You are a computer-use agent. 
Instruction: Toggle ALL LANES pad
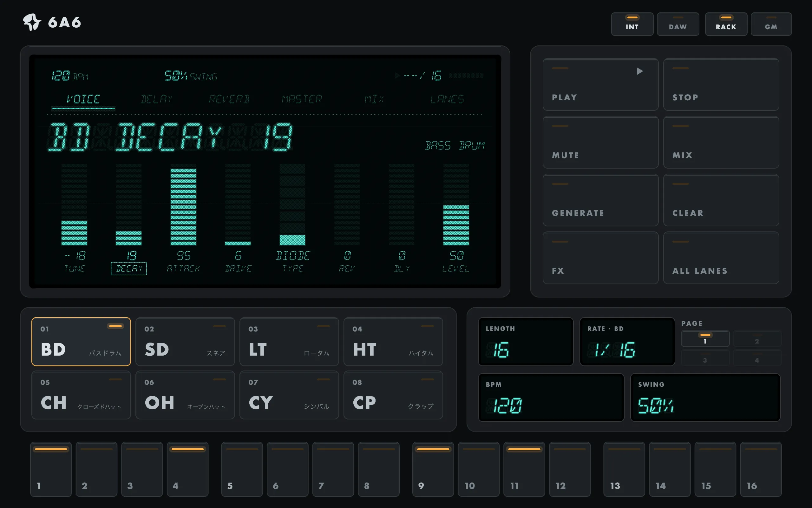tap(721, 258)
